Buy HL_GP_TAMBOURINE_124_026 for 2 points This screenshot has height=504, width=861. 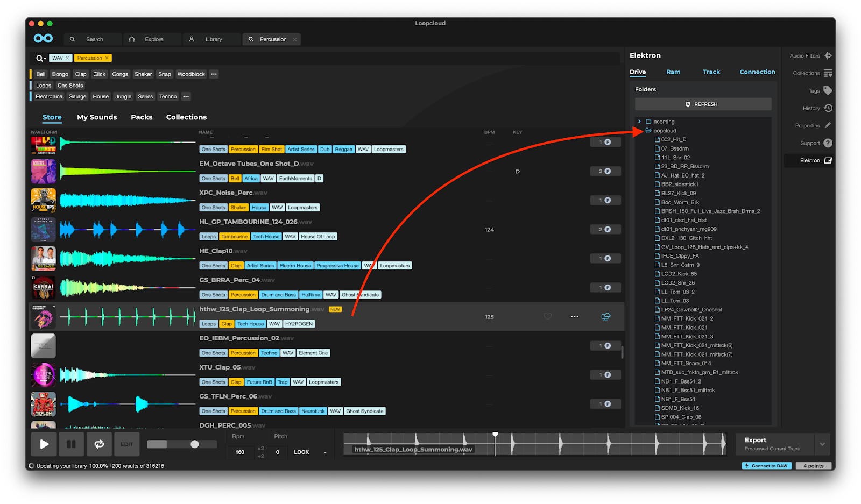click(x=605, y=229)
